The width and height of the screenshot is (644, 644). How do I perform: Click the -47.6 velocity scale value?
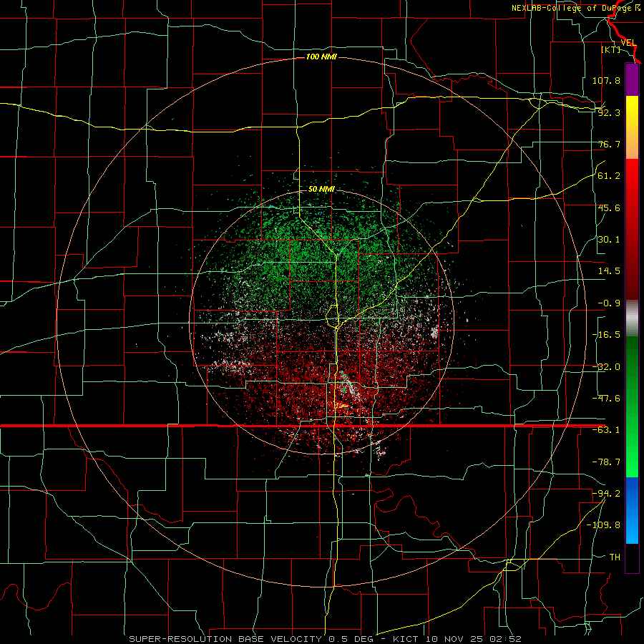click(x=606, y=399)
